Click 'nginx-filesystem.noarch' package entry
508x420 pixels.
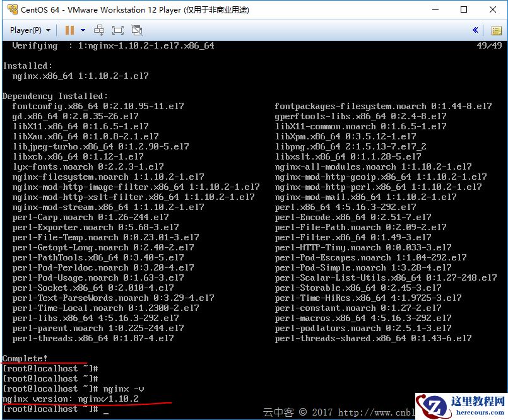[x=108, y=177]
